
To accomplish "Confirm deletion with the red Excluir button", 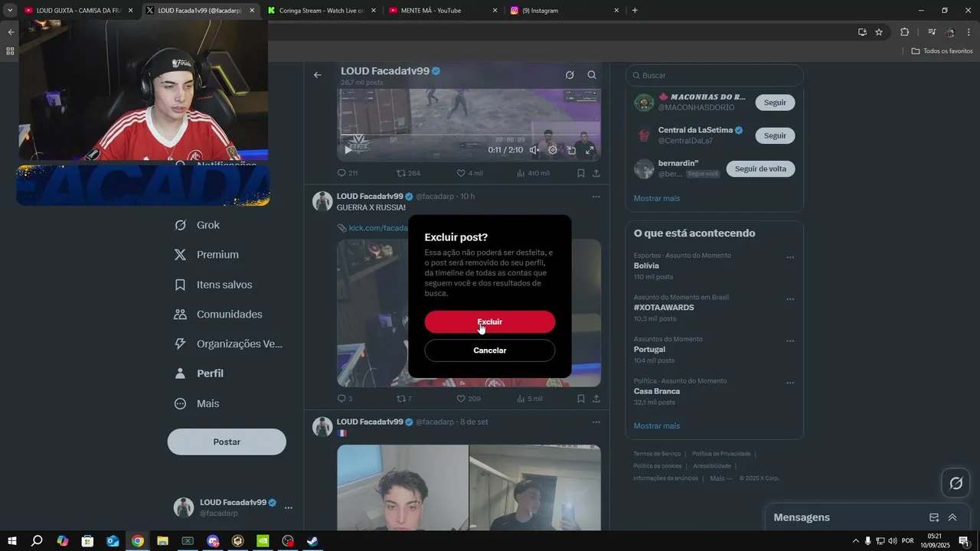I will point(490,321).
